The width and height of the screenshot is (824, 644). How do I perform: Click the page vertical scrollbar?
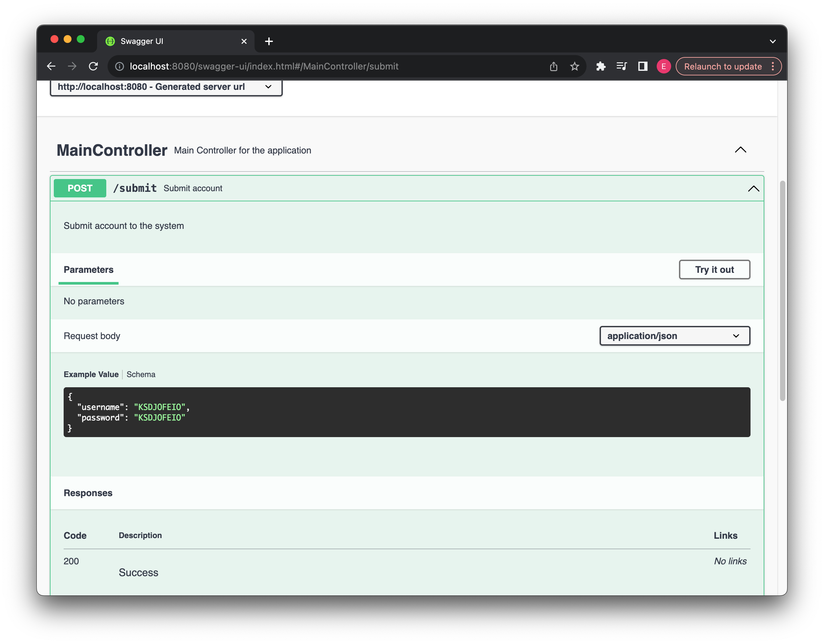782,290
